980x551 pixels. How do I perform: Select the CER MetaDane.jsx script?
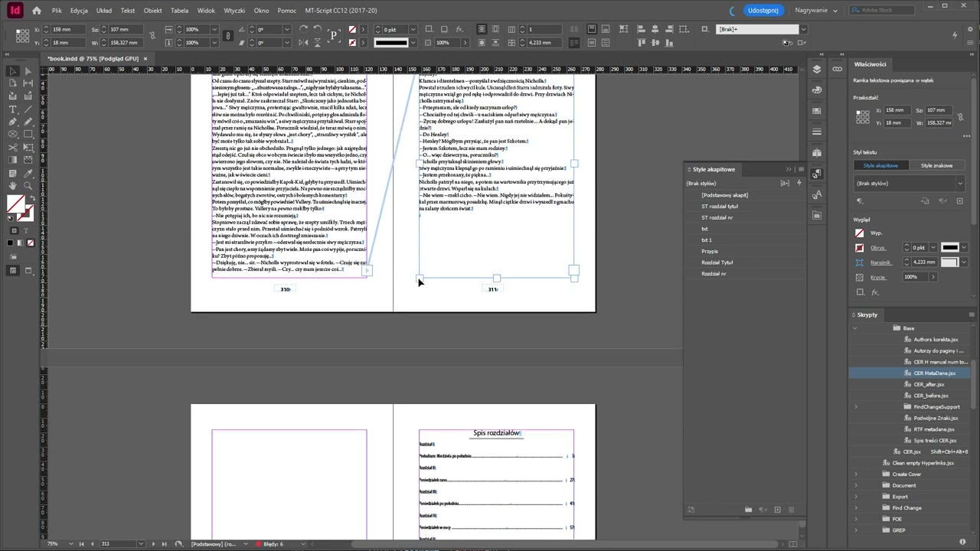934,373
